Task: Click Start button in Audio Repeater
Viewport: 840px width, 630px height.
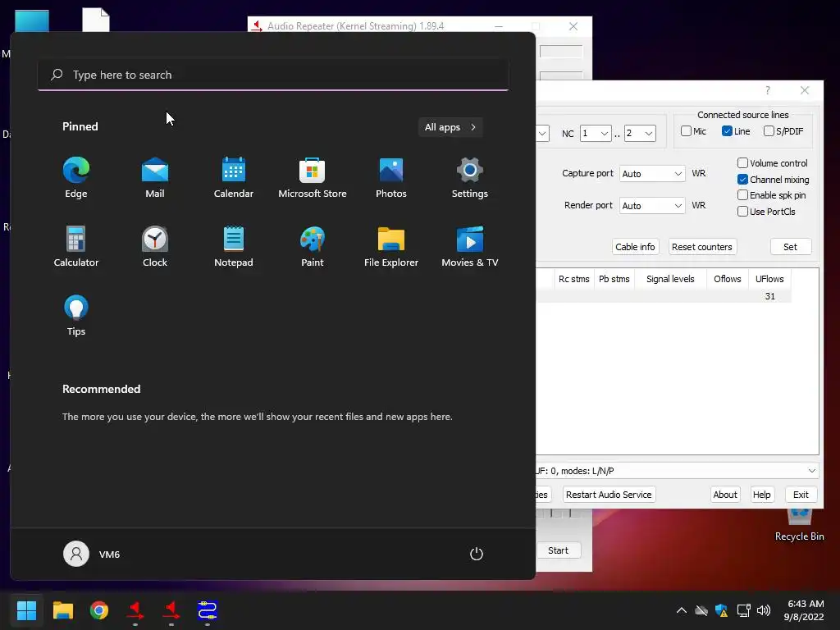Action: [x=558, y=550]
